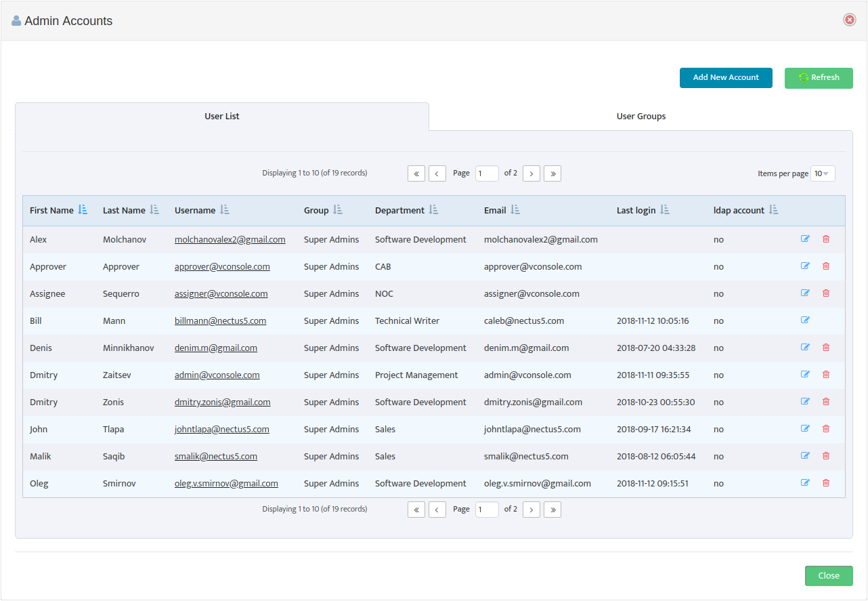Switch to the User Groups tab

641,117
